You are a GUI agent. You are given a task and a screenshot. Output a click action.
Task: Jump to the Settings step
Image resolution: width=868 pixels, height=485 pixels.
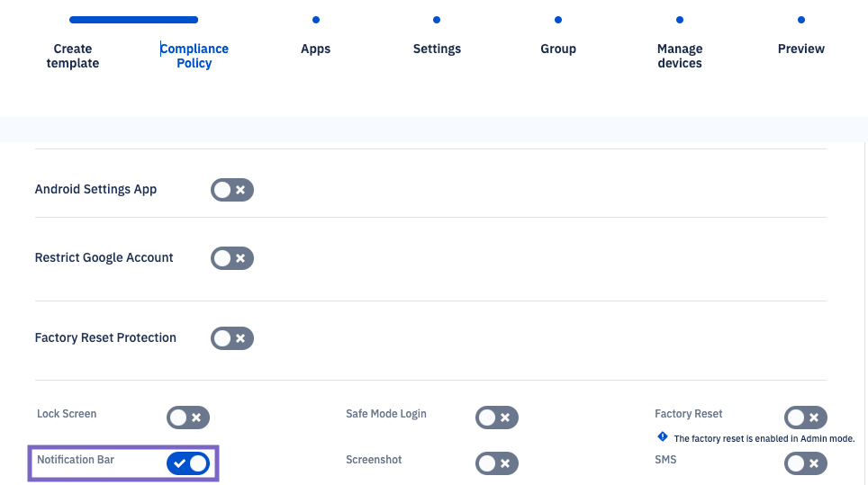[x=437, y=49]
